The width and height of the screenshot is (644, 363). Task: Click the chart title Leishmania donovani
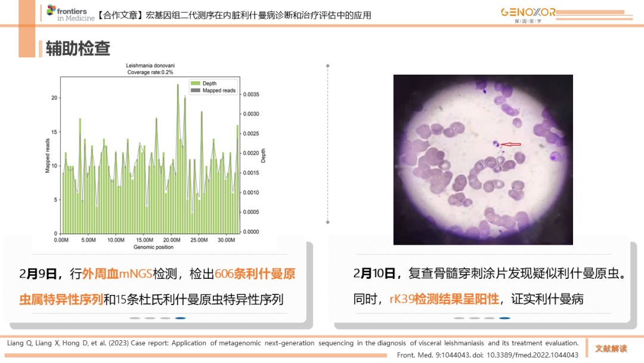(x=150, y=65)
